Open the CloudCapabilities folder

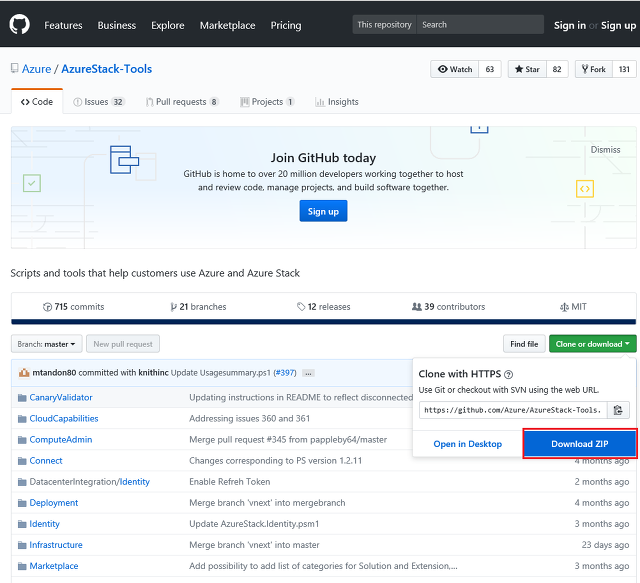(x=64, y=419)
